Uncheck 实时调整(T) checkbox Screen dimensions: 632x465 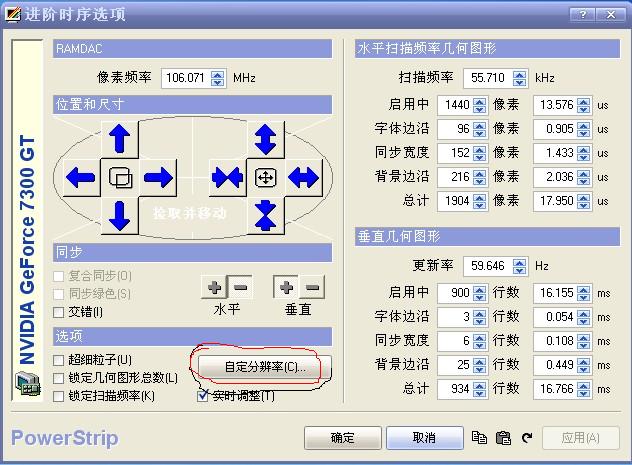[203, 396]
